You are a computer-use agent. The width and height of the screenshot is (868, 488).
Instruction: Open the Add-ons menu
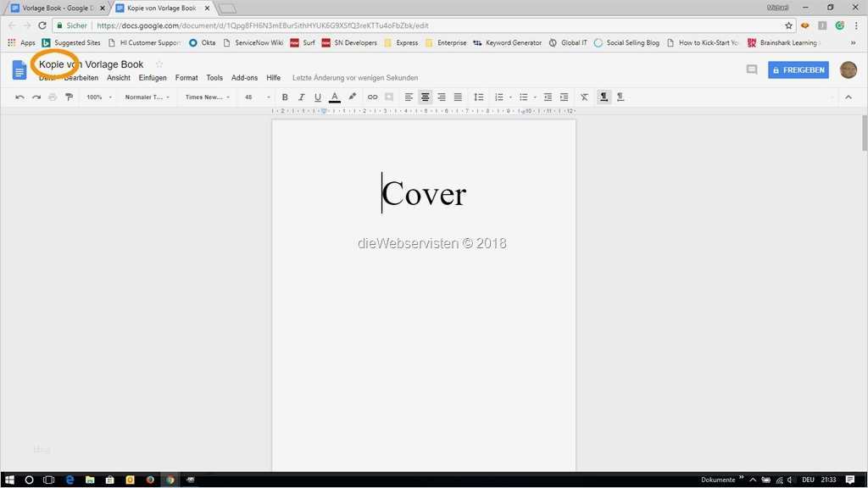coord(245,78)
